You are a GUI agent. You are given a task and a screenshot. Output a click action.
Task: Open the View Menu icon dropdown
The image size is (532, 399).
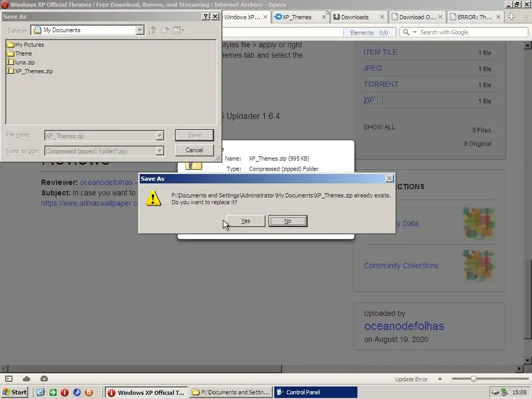179,30
